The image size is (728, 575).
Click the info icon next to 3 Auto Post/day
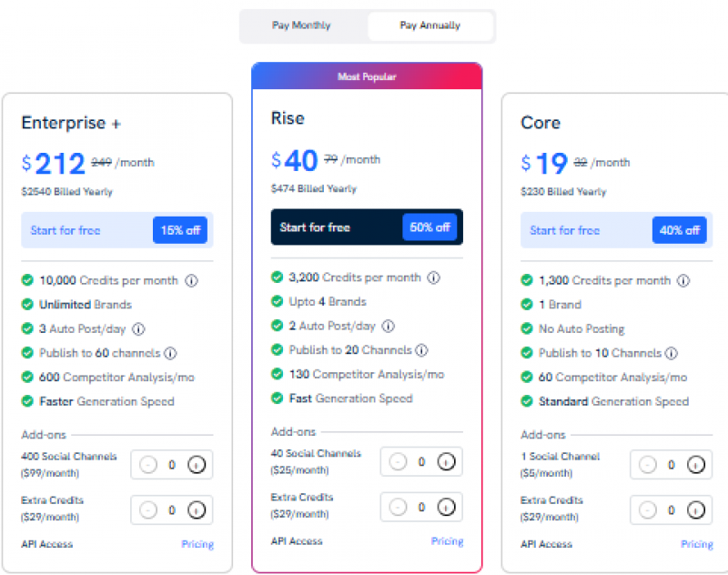pos(137,328)
